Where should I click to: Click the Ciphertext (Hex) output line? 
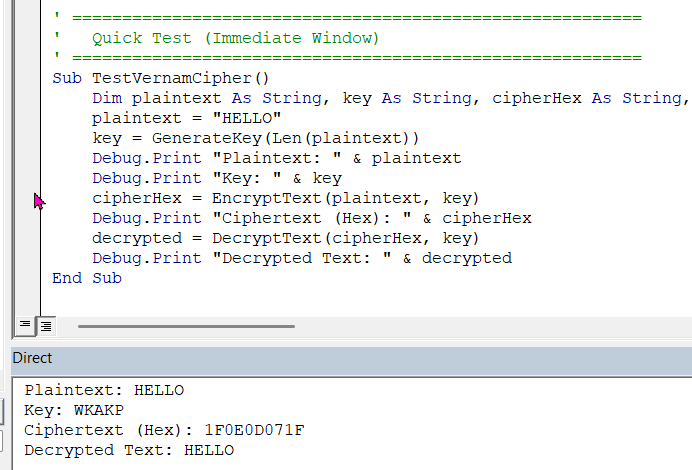coord(164,430)
